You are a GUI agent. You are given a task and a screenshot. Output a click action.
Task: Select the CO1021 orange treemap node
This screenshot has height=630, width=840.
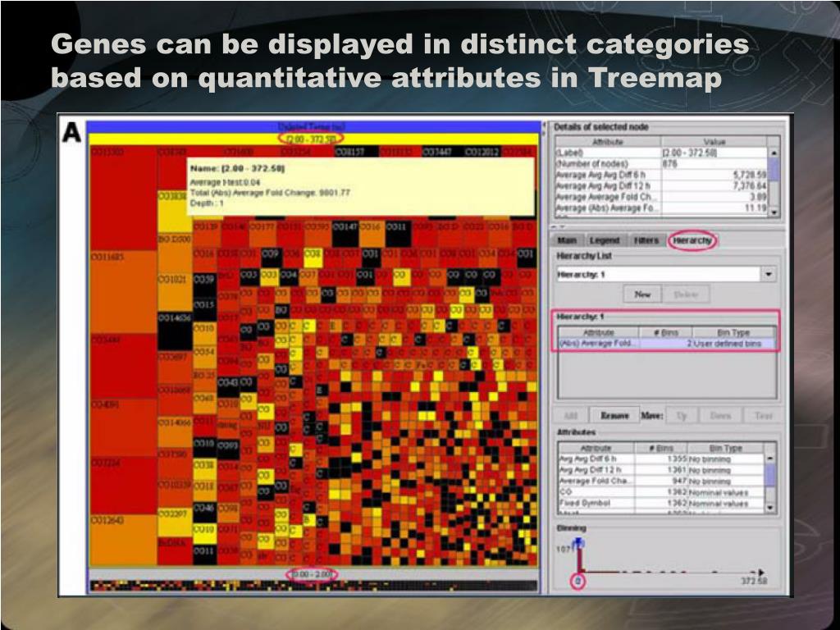pyautogui.click(x=175, y=294)
